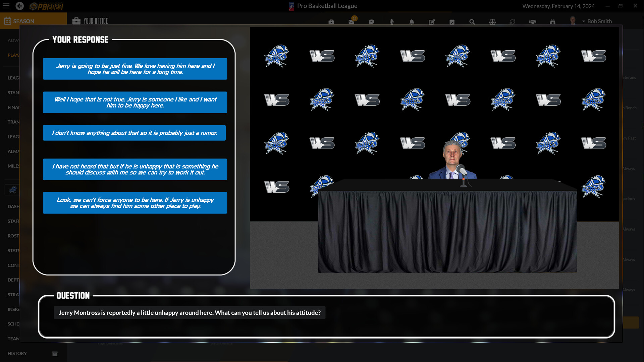Check notifications via the bell icon
This screenshot has height=362, width=644.
click(x=412, y=21)
